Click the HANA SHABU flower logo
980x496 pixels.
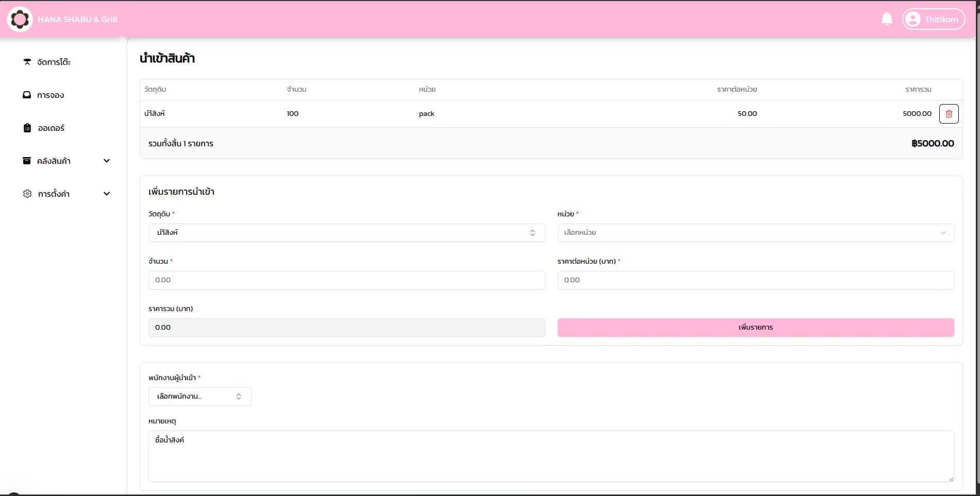20,19
